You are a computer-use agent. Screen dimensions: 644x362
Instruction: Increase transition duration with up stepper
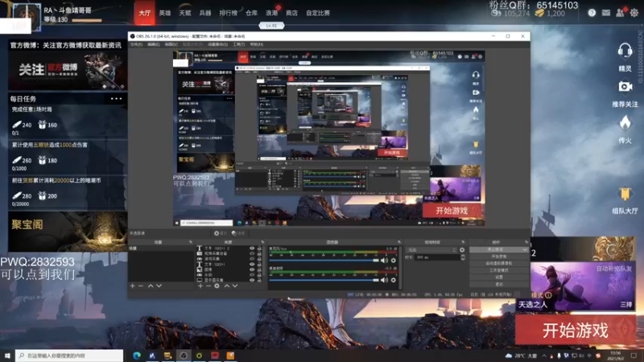pyautogui.click(x=463, y=256)
